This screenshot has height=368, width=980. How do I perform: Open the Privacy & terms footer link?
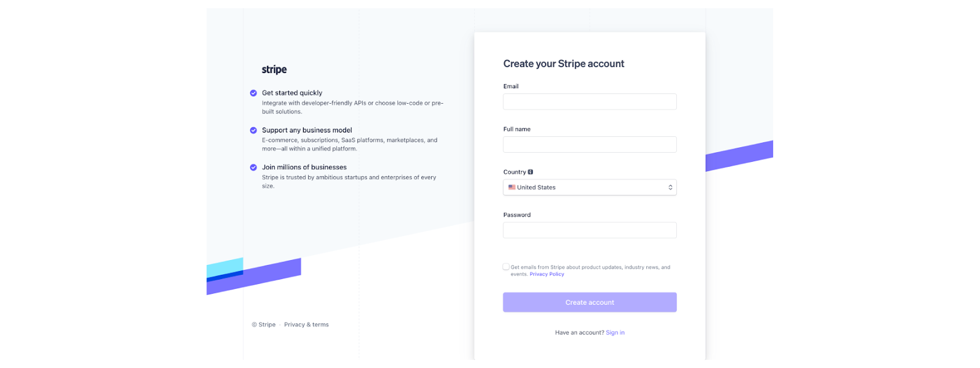(x=306, y=324)
